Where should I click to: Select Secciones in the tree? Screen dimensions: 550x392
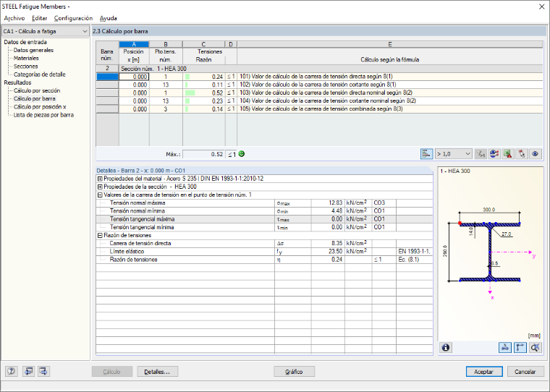(25, 67)
